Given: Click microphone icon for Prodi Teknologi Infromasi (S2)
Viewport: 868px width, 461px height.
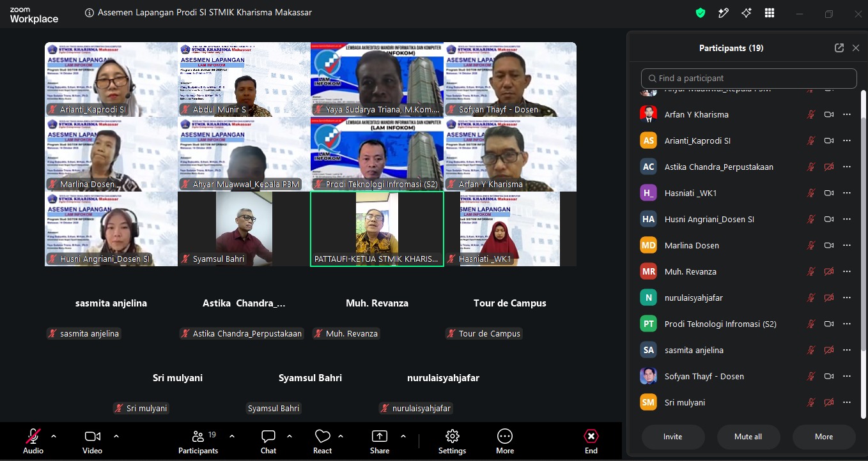Looking at the screenshot, I should [811, 324].
